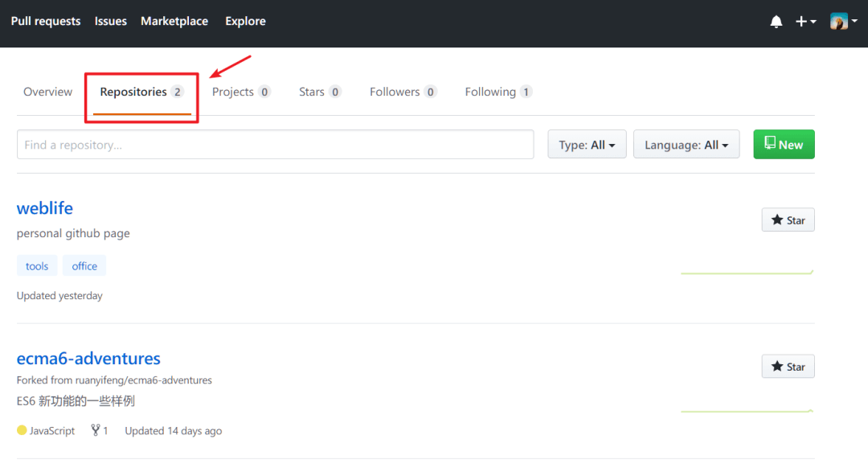Go to Pull requests

pyautogui.click(x=45, y=21)
